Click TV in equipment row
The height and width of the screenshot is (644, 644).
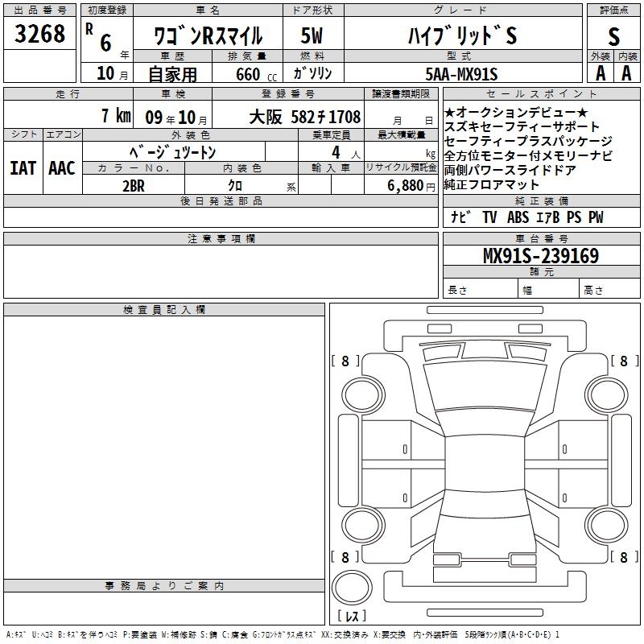coord(489,217)
